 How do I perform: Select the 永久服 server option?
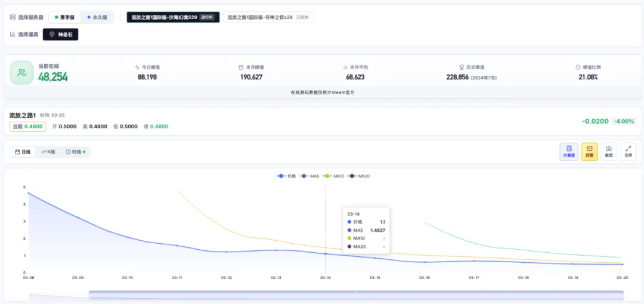97,17
